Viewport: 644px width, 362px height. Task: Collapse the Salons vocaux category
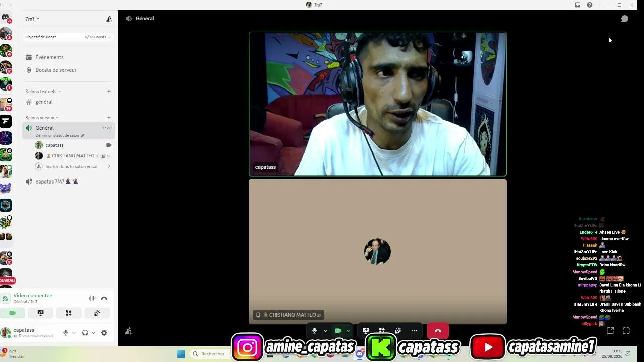point(42,118)
